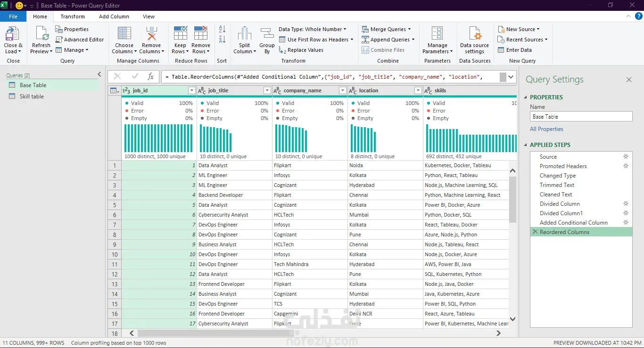This screenshot has height=348, width=644.
Task: Collapse the Queries pane
Action: click(99, 74)
